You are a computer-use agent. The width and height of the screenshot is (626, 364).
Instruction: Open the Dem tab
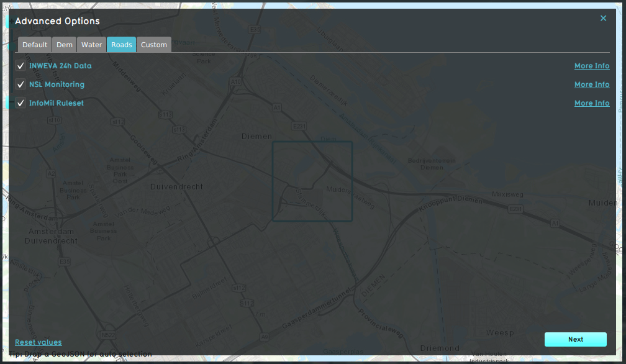coord(65,45)
